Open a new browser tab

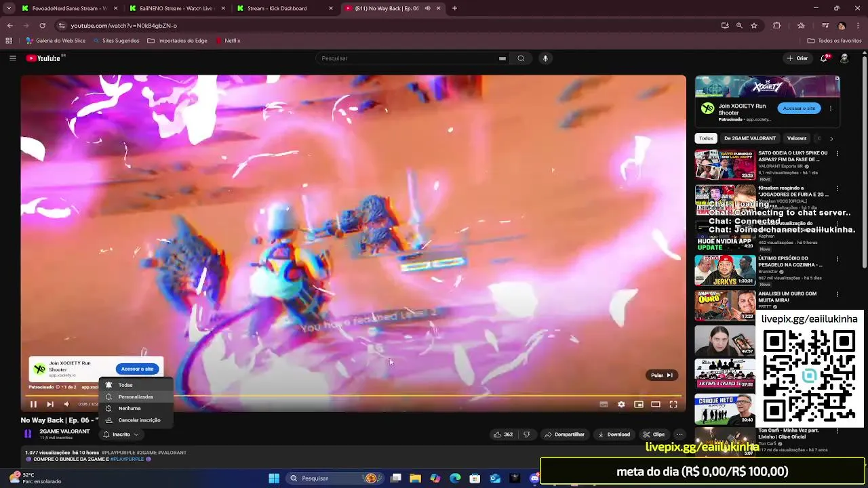(x=454, y=8)
